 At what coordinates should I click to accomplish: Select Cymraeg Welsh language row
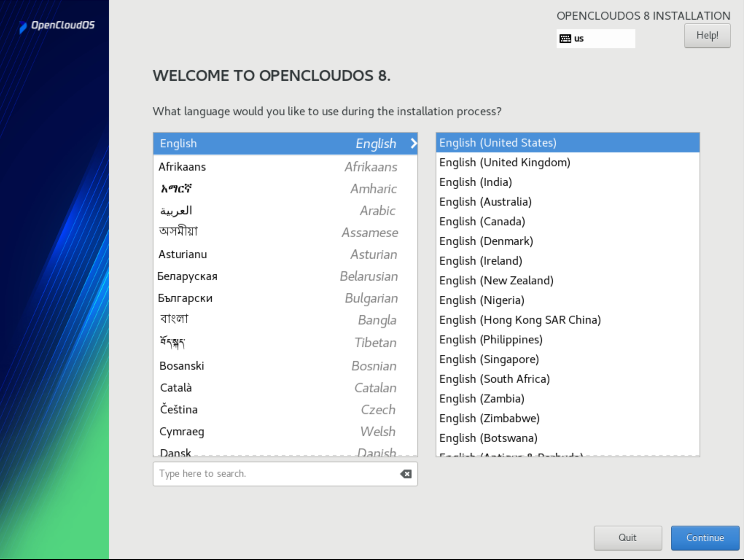pyautogui.click(x=285, y=431)
